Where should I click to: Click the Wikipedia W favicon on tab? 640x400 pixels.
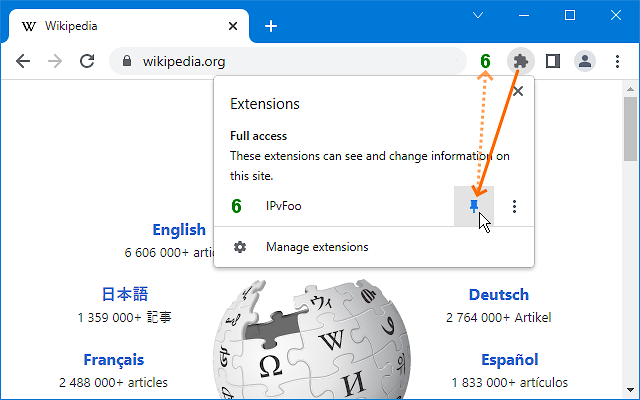[29, 27]
